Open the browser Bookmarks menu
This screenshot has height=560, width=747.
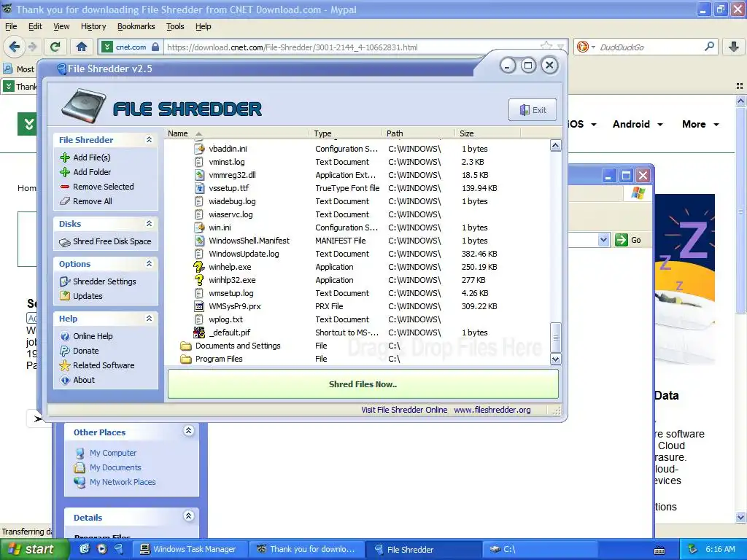(136, 26)
